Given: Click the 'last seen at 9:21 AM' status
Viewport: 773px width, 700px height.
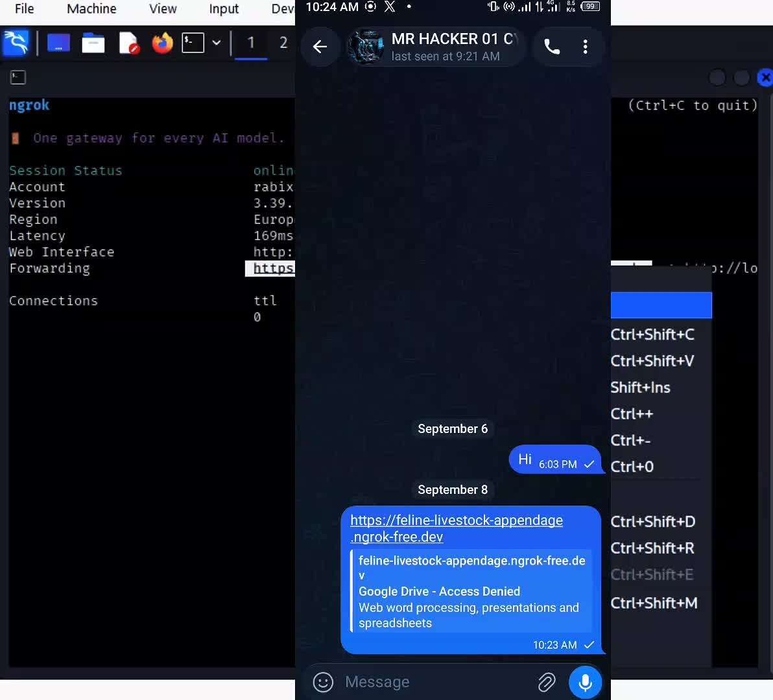Looking at the screenshot, I should pyautogui.click(x=446, y=56).
